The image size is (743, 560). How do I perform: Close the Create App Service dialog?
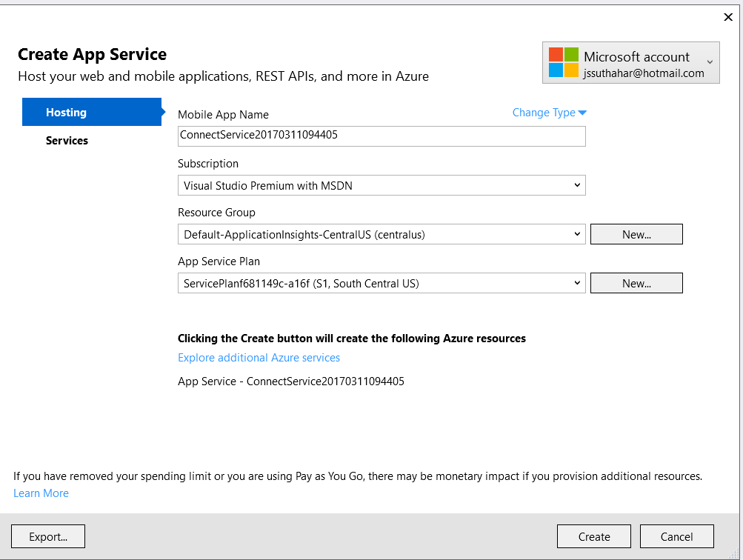[728, 17]
